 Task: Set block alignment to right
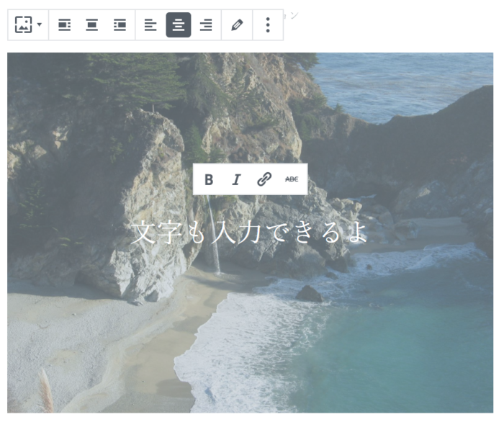[x=120, y=25]
